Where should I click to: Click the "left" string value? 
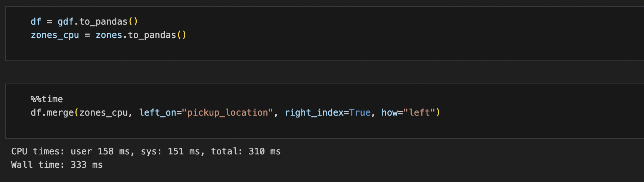tap(419, 113)
